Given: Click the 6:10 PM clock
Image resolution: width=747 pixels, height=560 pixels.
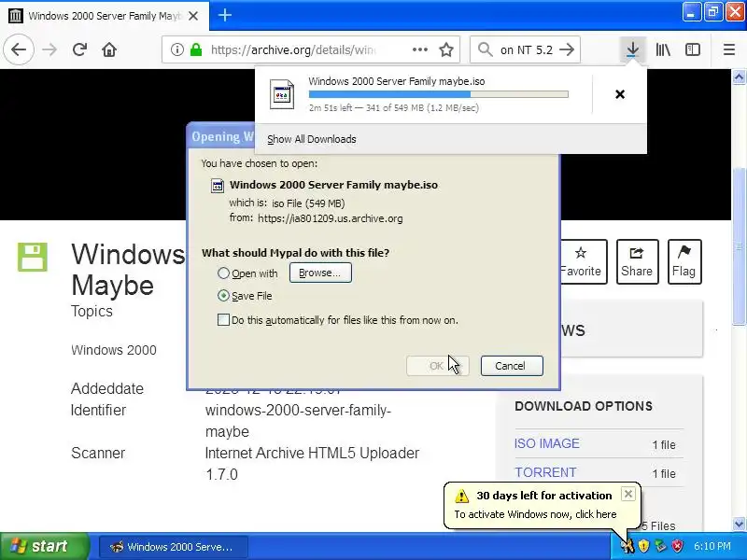Looking at the screenshot, I should [712, 546].
